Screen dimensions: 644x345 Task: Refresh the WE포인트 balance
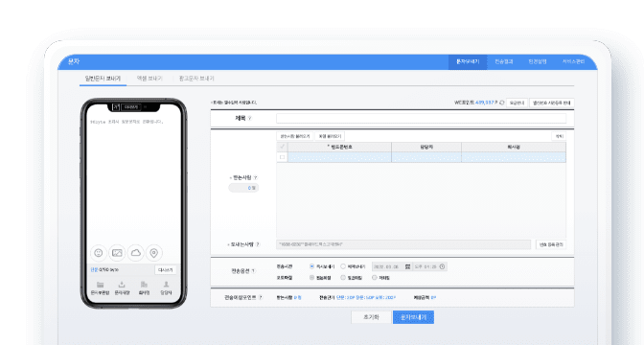(x=501, y=103)
